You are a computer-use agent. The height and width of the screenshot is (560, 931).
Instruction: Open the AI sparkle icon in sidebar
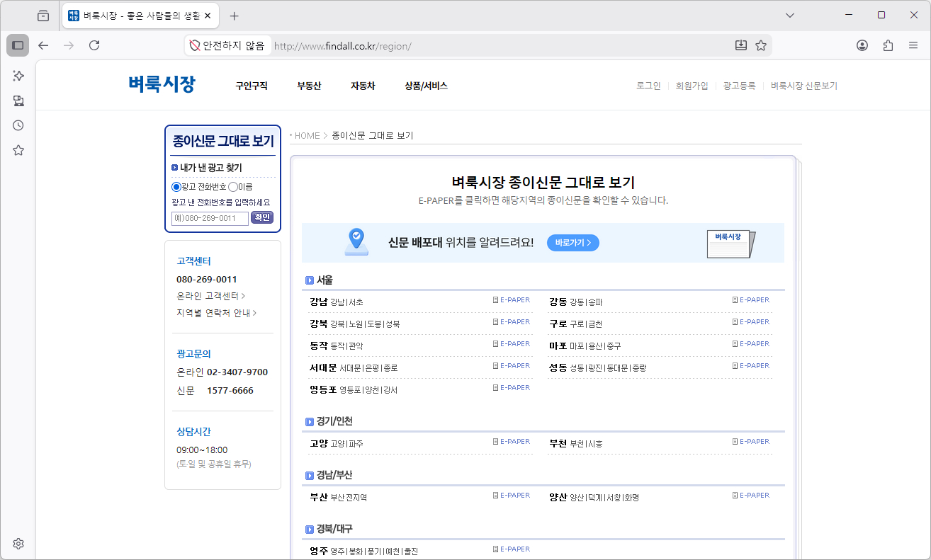(18, 75)
